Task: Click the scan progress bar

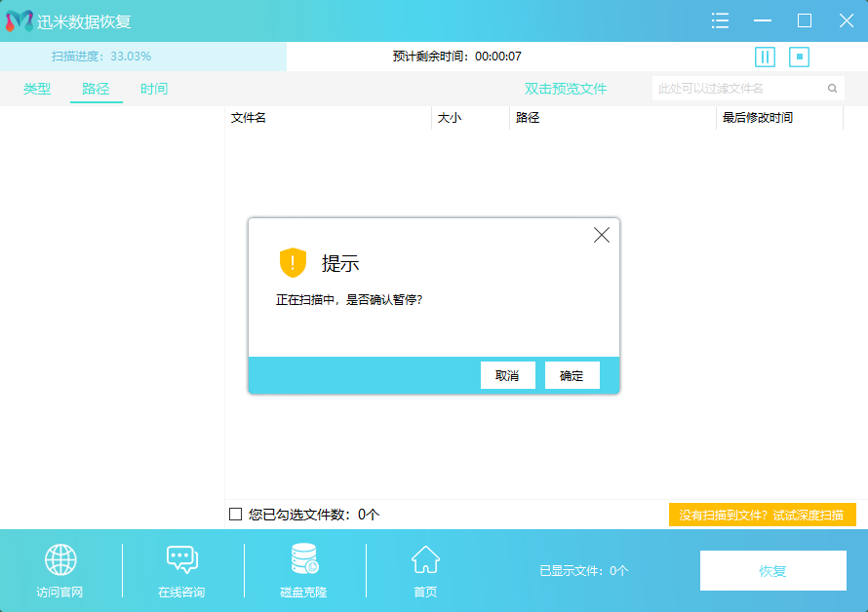Action: 143,57
